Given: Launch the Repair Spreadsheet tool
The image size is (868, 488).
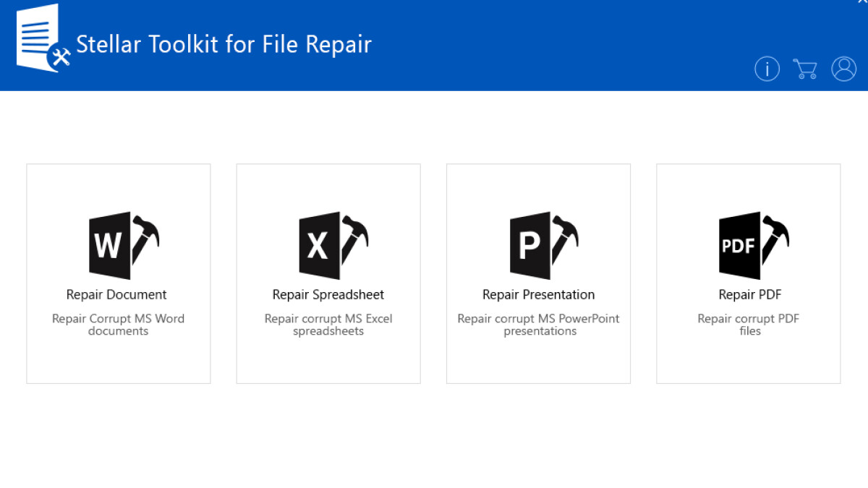Looking at the screenshot, I should [328, 273].
